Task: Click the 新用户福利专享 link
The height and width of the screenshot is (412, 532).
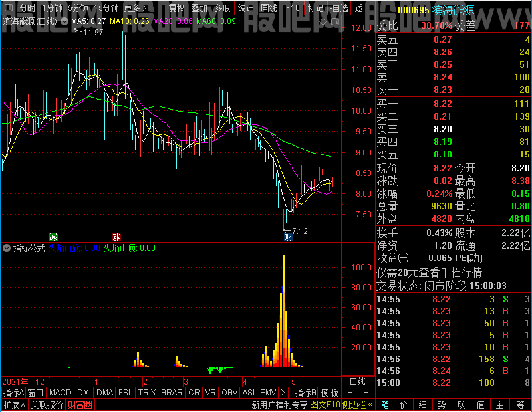Action: [279, 405]
